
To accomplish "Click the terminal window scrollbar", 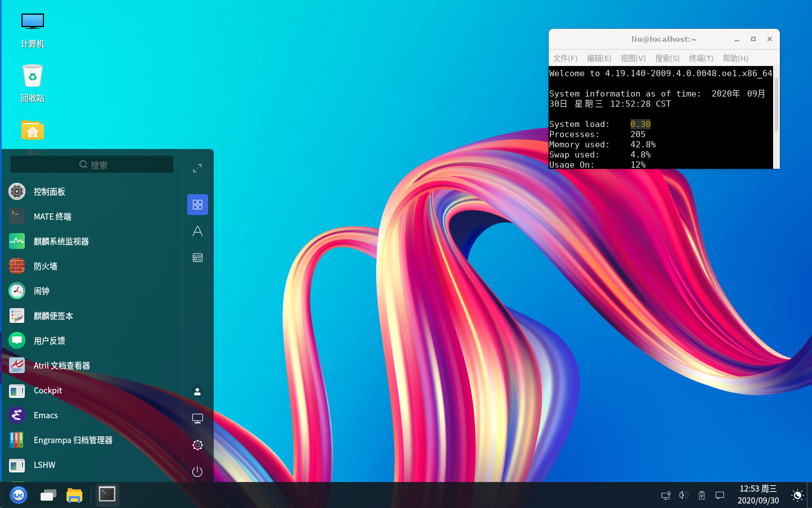I will [x=776, y=104].
